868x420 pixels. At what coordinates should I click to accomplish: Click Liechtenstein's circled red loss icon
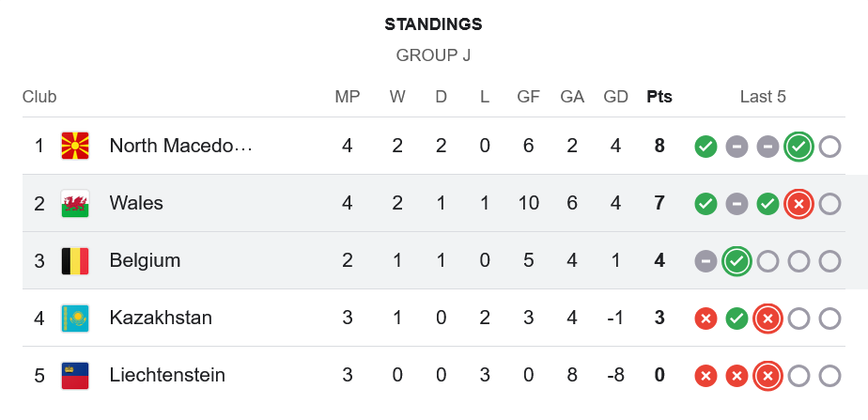point(767,376)
